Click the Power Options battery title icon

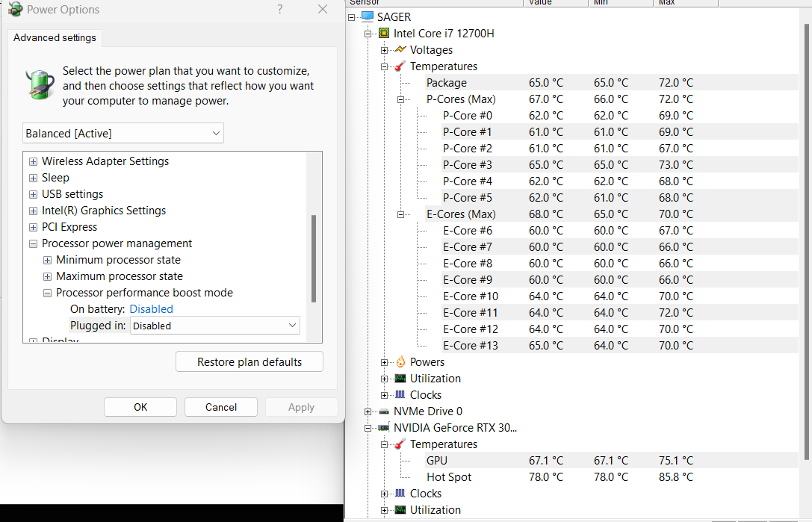(x=15, y=9)
